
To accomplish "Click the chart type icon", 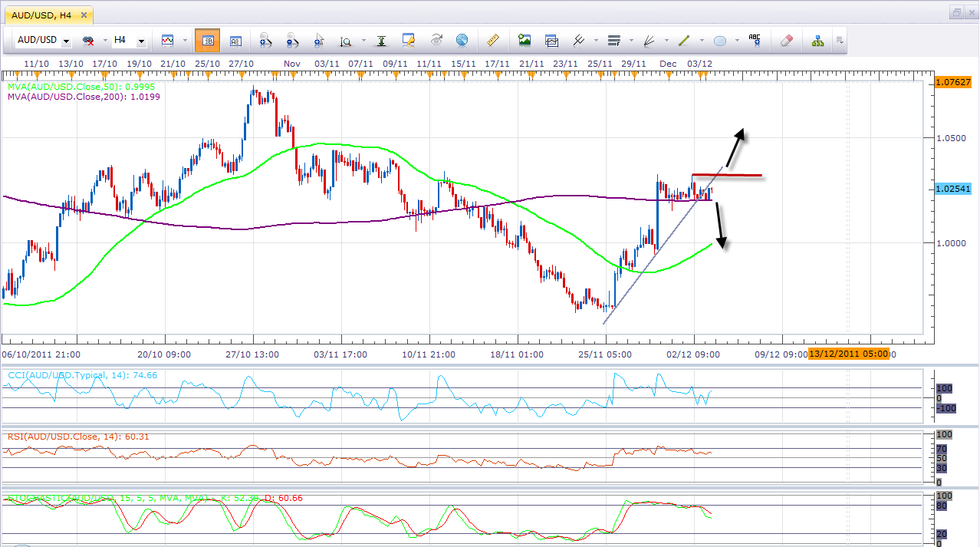I will (167, 40).
